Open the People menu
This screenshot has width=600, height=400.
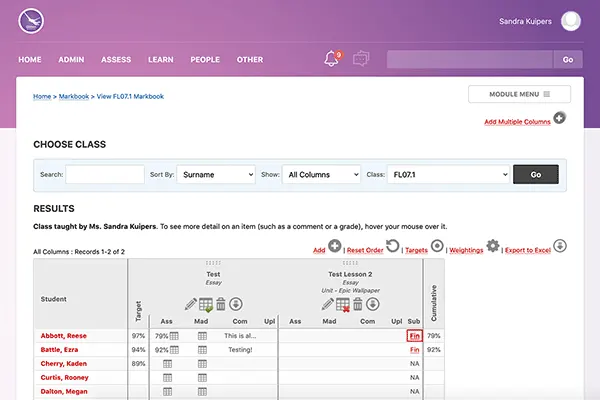pyautogui.click(x=205, y=60)
